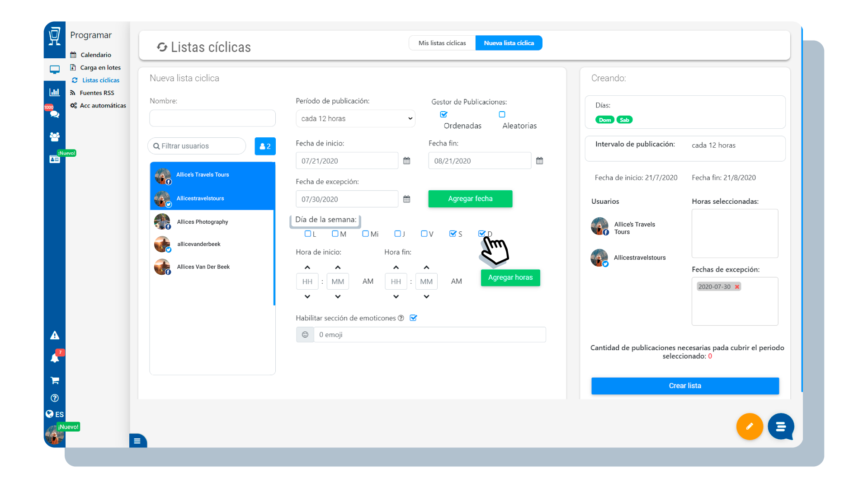Check the M weekday checkbox
868x488 pixels.
click(x=335, y=234)
